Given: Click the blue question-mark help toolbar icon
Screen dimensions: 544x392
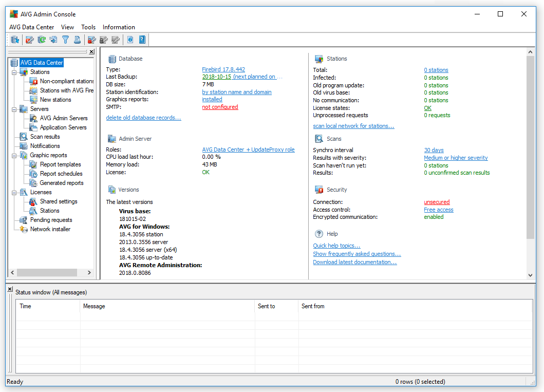Looking at the screenshot, I should point(142,40).
